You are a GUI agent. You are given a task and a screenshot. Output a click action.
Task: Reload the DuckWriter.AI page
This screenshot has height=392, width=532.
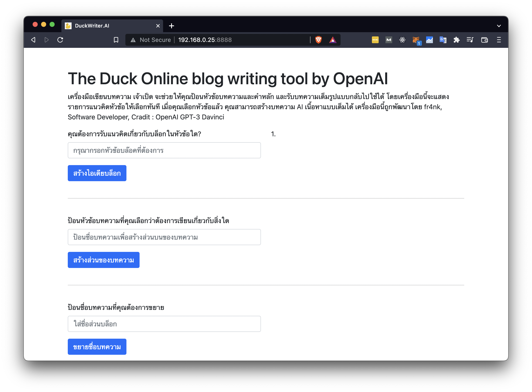click(x=60, y=40)
